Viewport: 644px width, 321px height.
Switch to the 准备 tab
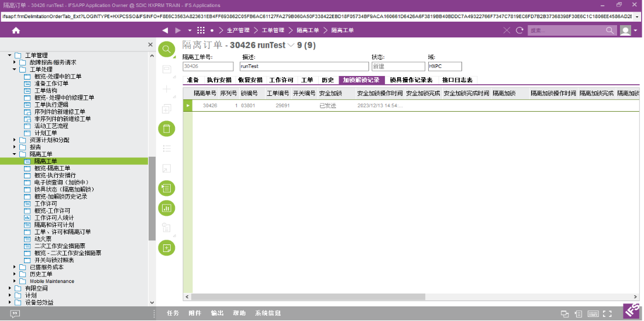(193, 80)
